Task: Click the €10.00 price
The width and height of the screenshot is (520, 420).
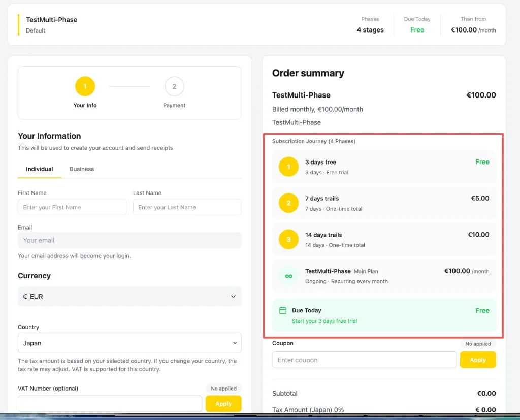Action: point(478,235)
